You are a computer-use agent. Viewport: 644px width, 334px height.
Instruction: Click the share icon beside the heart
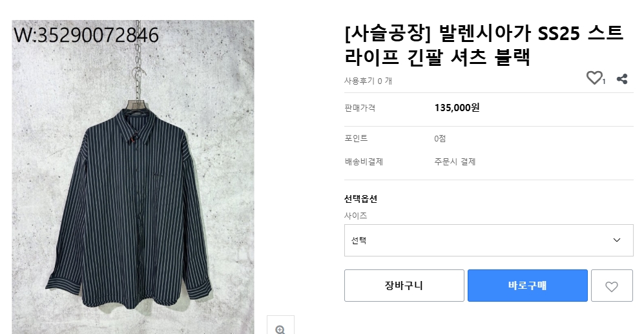tap(622, 79)
